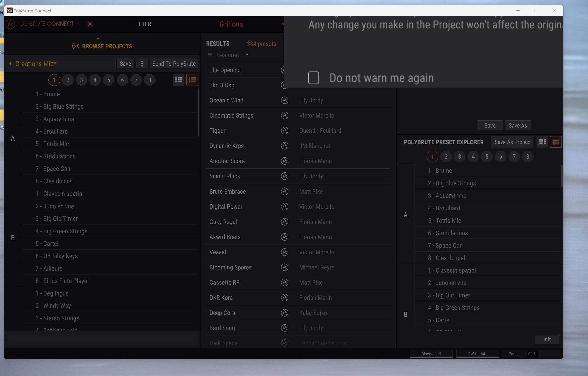This screenshot has height=376, width=588.
Task: Click Arturia icon on Oceanic Wind row
Action: [x=284, y=100]
